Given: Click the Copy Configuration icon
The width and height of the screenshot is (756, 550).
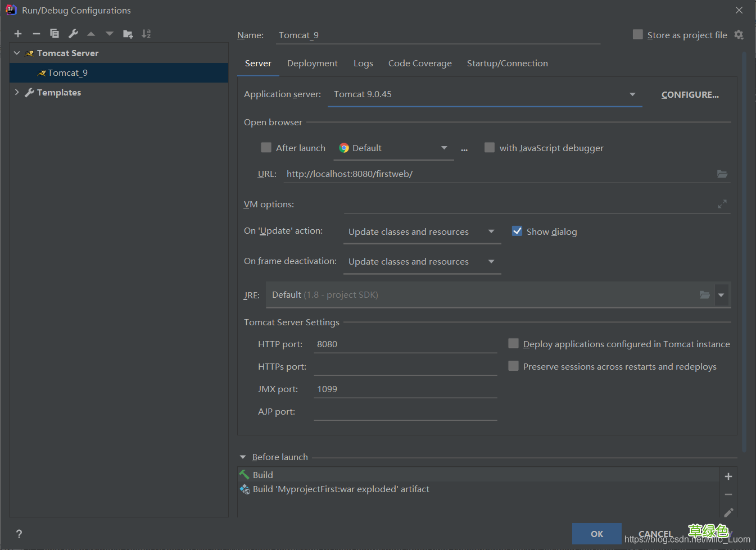Looking at the screenshot, I should (55, 34).
